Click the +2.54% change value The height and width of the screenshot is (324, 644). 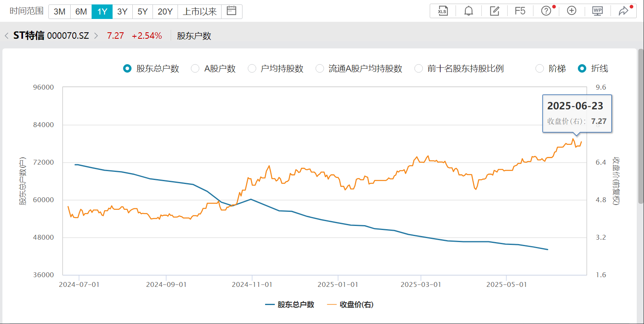(147, 36)
